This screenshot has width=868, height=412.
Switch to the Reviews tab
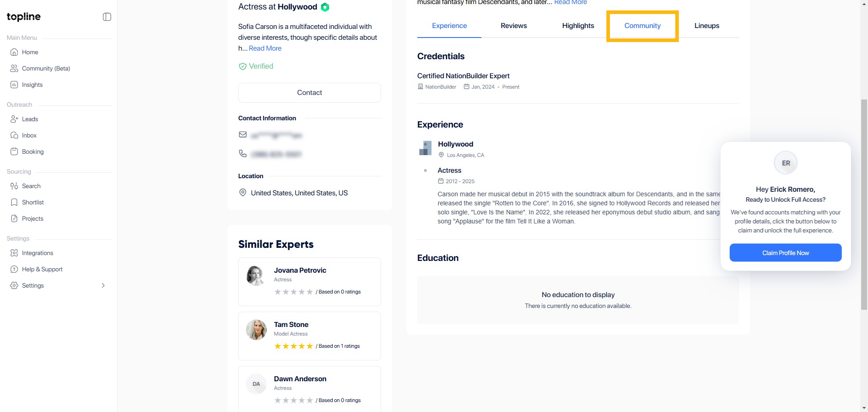514,26
